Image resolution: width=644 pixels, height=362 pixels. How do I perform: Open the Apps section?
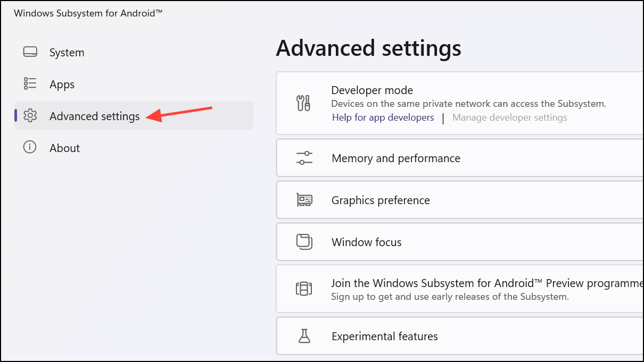pos(62,84)
